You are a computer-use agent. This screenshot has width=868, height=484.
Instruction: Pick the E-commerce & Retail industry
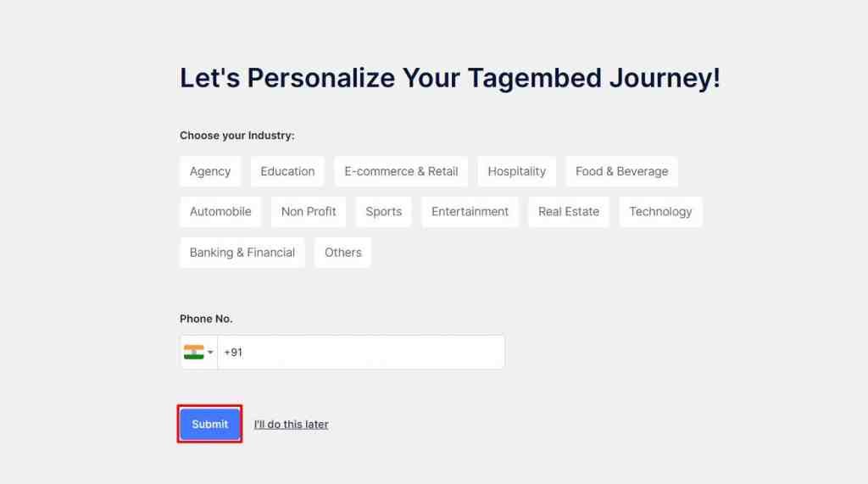401,171
